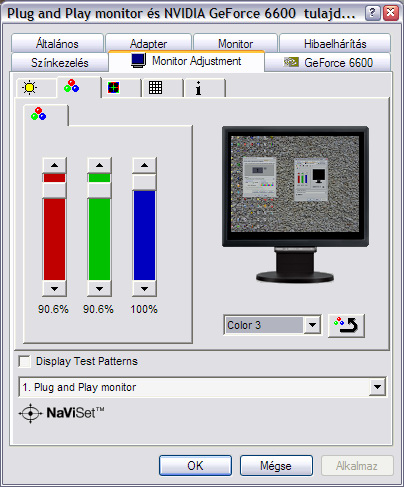Open the Color 3 preset dropdown

coord(312,325)
